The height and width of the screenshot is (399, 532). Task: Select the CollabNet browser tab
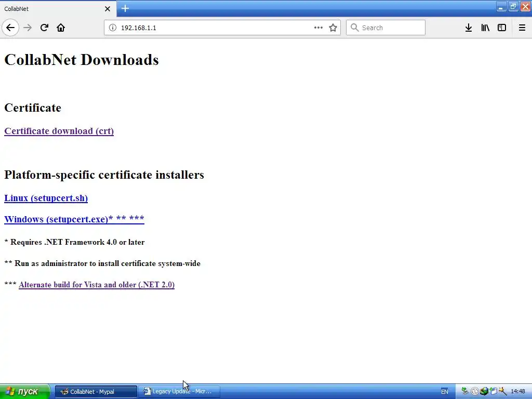coord(58,9)
